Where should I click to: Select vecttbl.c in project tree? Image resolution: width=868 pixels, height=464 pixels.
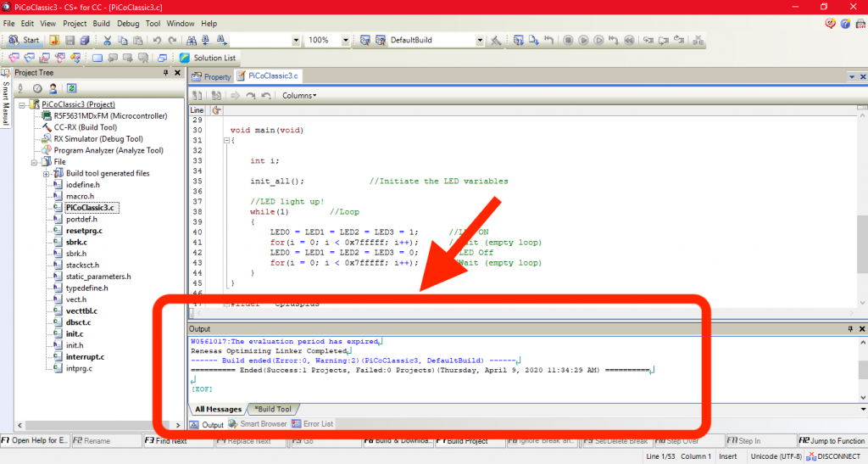(x=81, y=311)
